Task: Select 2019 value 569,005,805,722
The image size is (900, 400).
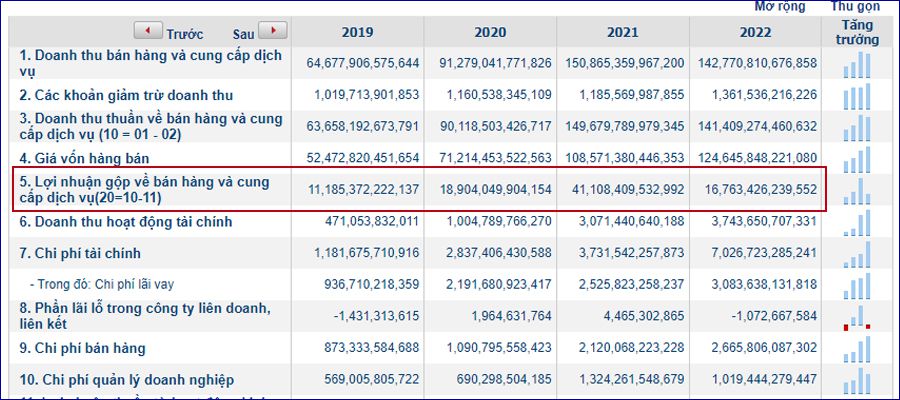Action: [373, 379]
